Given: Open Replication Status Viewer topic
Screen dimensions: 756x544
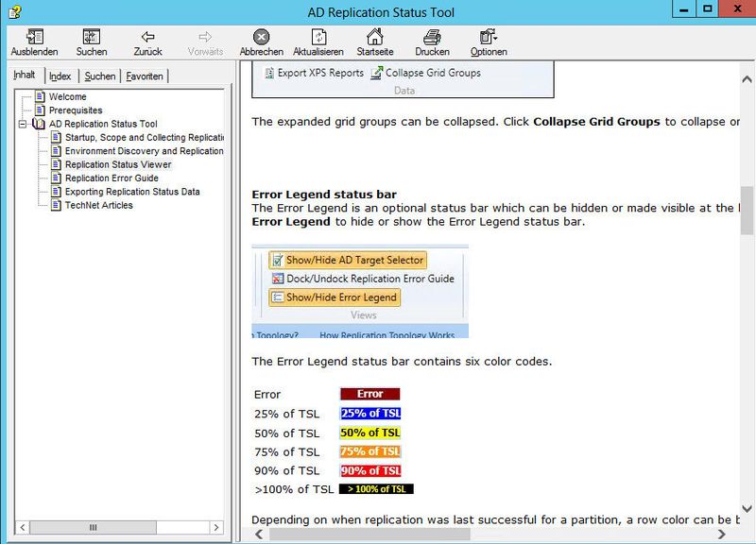Looking at the screenshot, I should pos(117,164).
